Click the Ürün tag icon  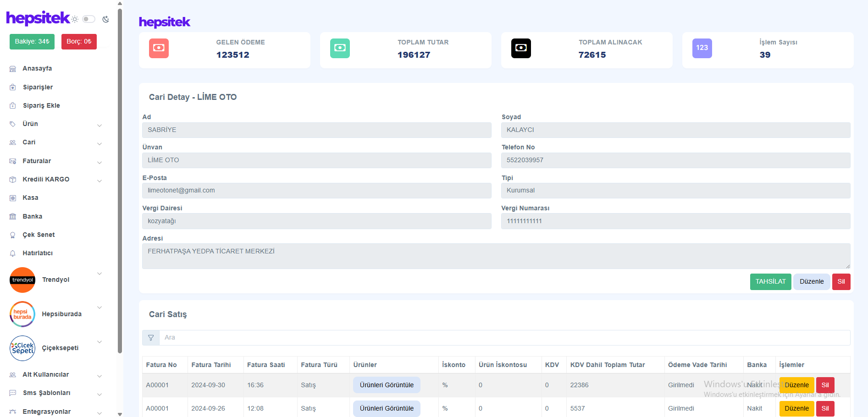click(x=13, y=124)
